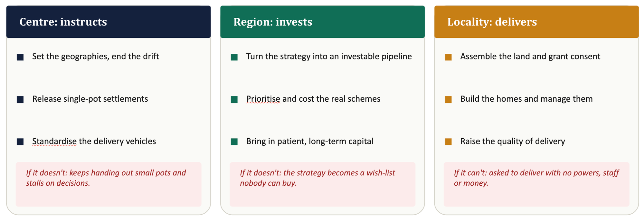
Task: Click the text Release single-pot settlements
Action: (x=90, y=99)
